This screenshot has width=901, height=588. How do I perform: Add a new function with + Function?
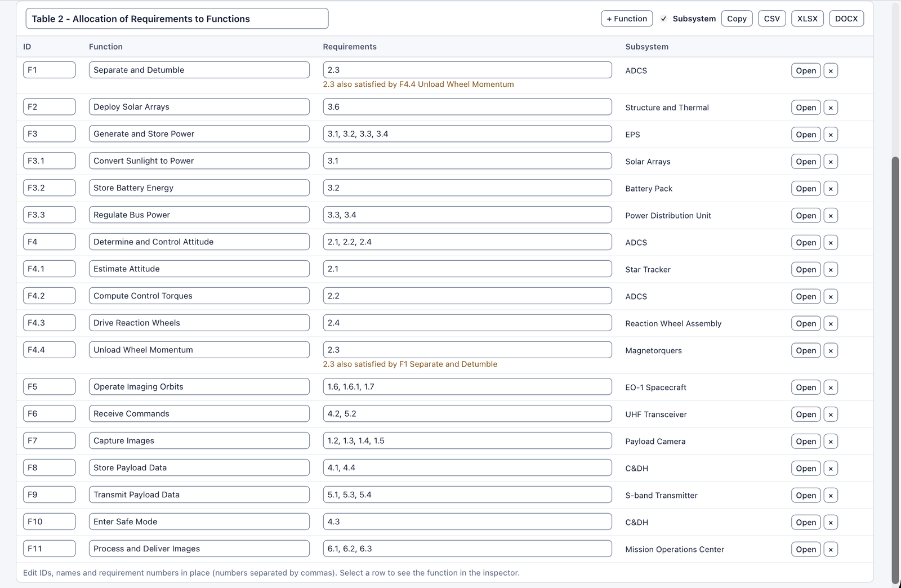pyautogui.click(x=627, y=19)
